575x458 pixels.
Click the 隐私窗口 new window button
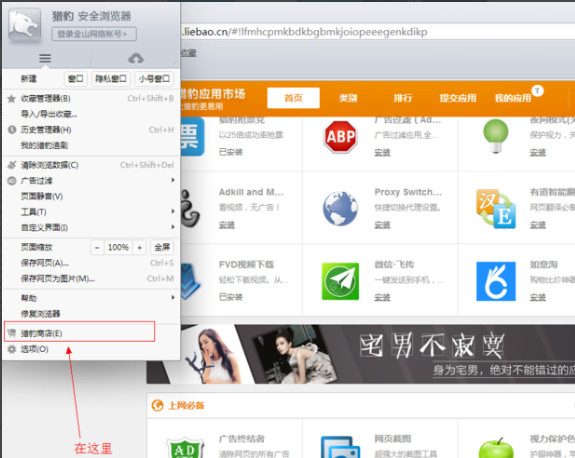(x=111, y=78)
